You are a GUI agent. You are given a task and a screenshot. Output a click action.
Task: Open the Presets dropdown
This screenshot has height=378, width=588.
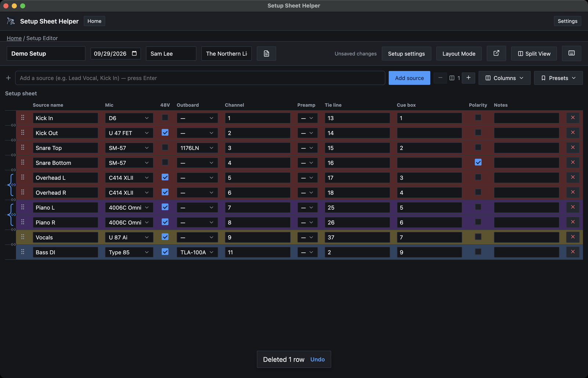[x=558, y=78]
